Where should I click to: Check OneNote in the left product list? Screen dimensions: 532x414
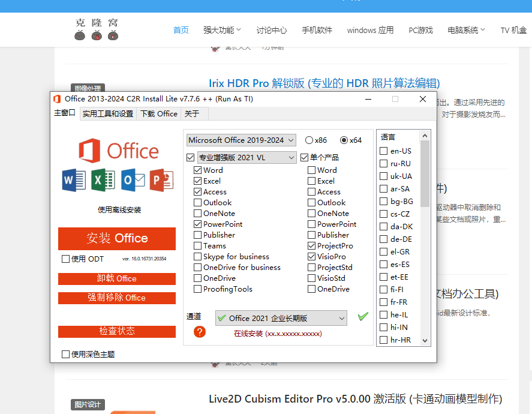[x=197, y=214]
